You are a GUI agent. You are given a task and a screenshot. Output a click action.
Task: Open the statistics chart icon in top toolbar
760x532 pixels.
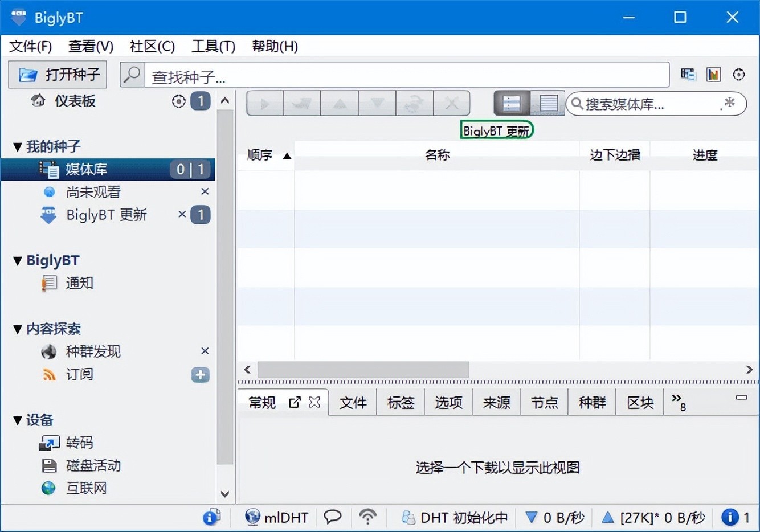[x=713, y=75]
